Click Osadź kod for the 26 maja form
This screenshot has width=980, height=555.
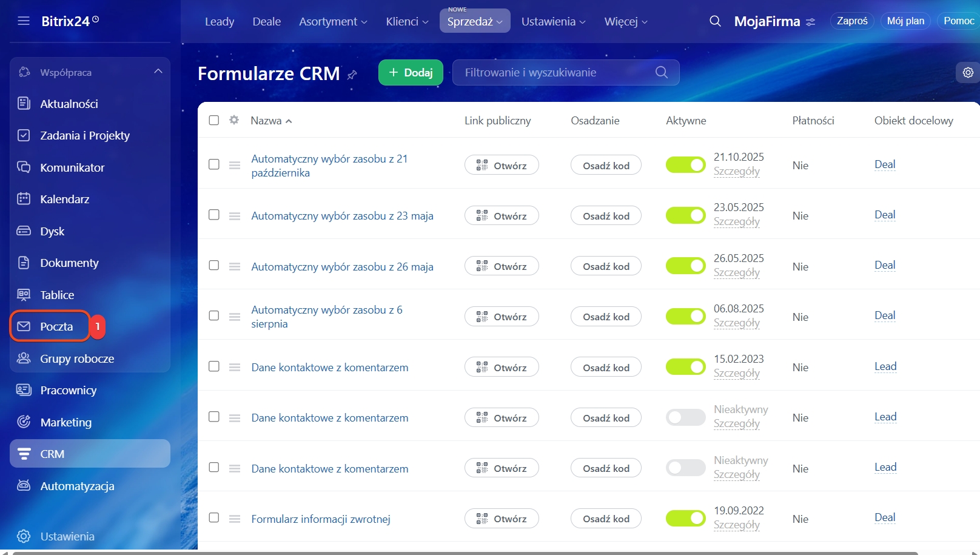tap(606, 266)
